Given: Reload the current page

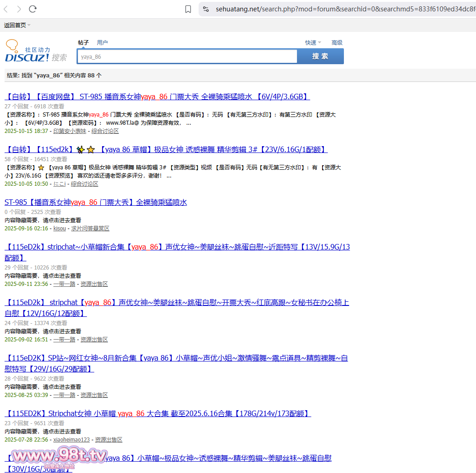Looking at the screenshot, I should (x=33, y=9).
